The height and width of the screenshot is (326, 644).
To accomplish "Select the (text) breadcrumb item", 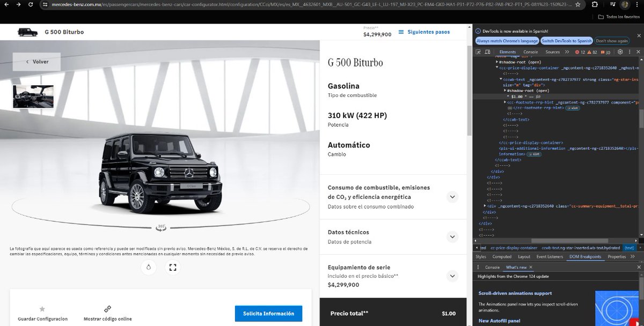I will click(629, 248).
